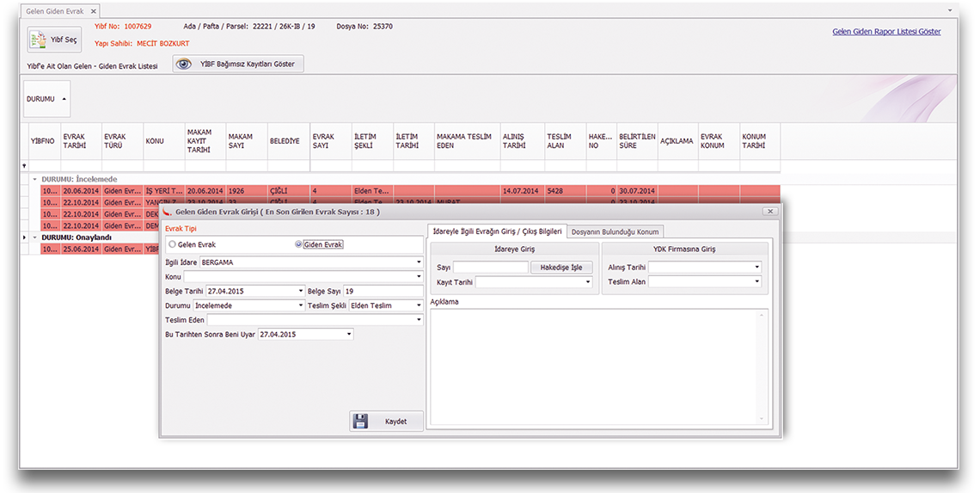
Task: Click the eye icon for YİBF Bağımsız Kayıtları
Action: (x=185, y=65)
